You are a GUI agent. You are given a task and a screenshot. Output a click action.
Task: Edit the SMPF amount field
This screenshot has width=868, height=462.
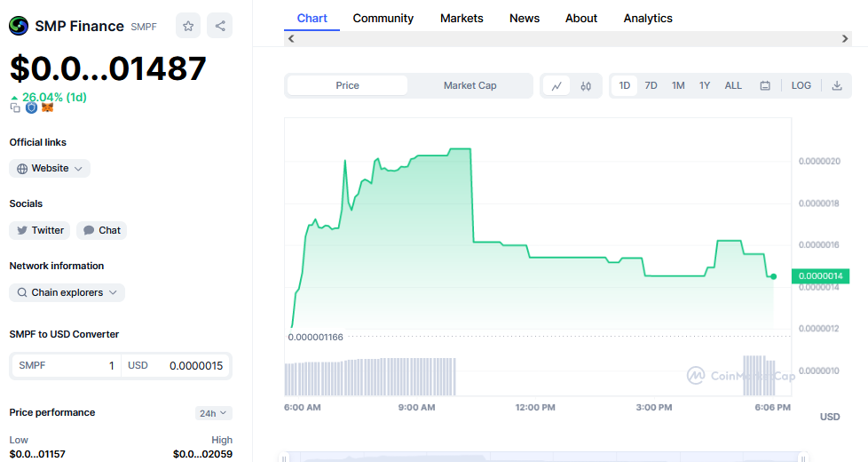67,366
